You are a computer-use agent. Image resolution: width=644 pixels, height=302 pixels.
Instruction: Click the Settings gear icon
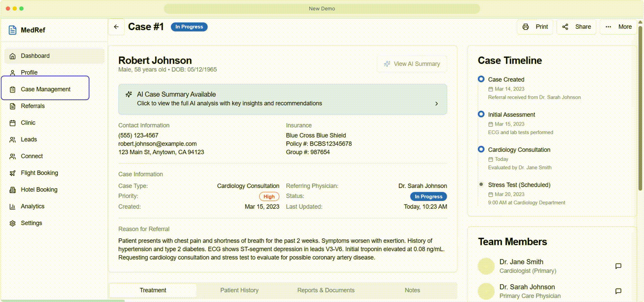(x=12, y=223)
